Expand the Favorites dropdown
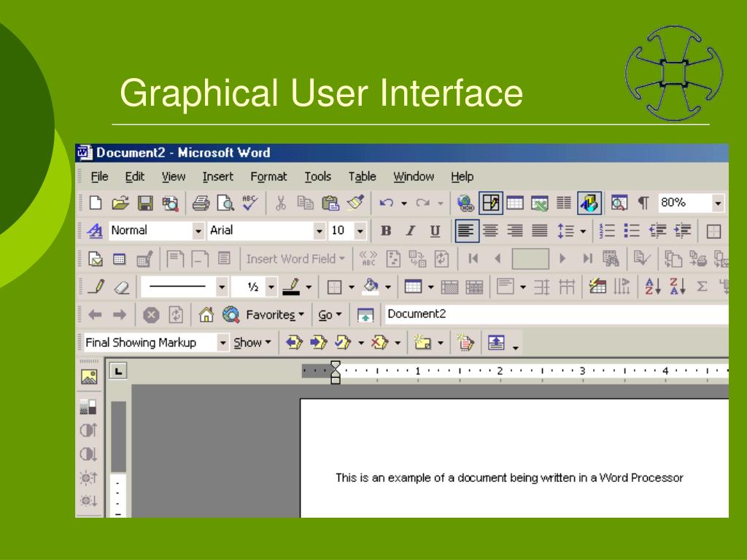 275,315
